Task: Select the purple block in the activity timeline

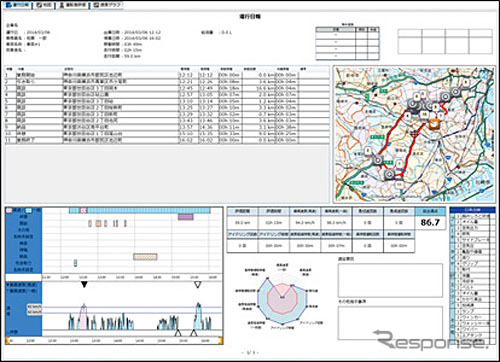Action: click(185, 217)
